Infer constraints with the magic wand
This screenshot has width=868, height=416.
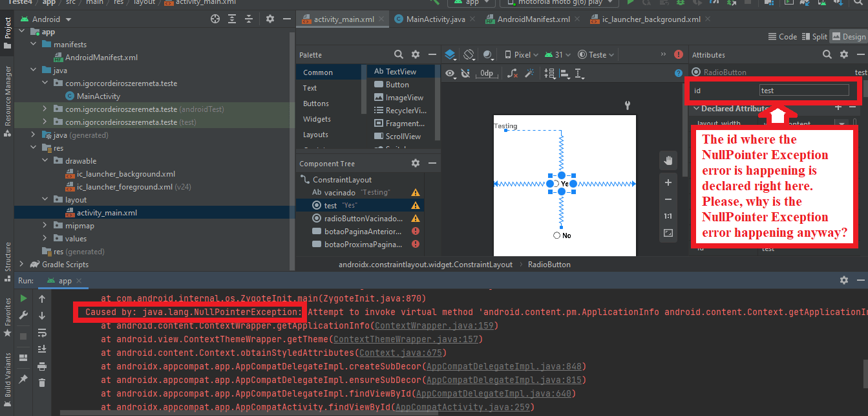click(529, 74)
